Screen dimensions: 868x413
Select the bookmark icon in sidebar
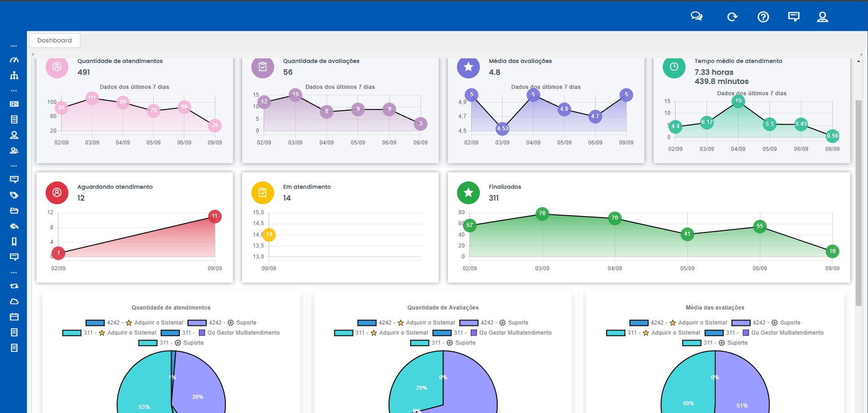14,242
